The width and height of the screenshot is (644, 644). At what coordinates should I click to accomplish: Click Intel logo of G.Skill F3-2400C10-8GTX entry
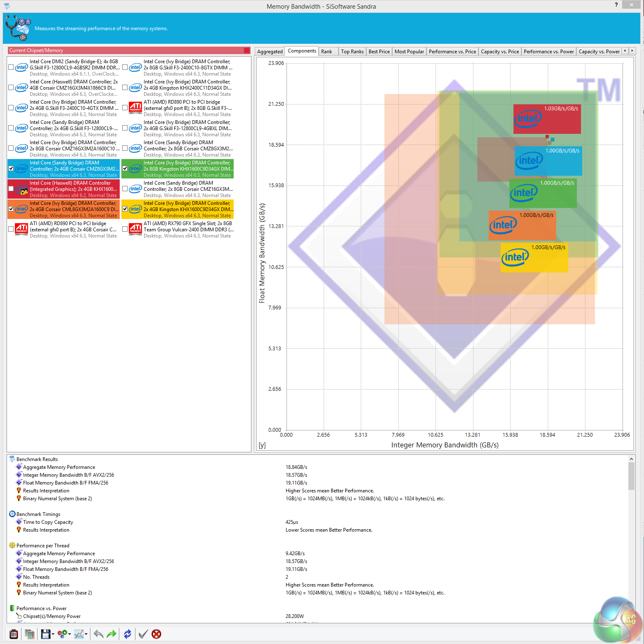[x=135, y=67]
